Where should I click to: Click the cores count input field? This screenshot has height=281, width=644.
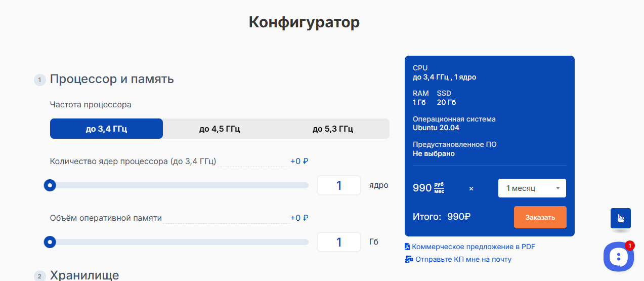(x=338, y=185)
